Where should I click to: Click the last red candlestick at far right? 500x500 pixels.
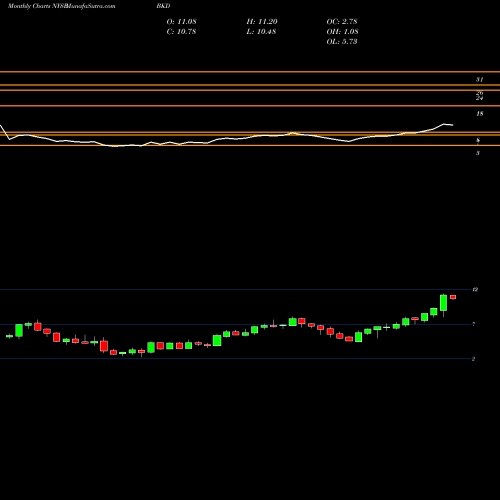point(453,297)
